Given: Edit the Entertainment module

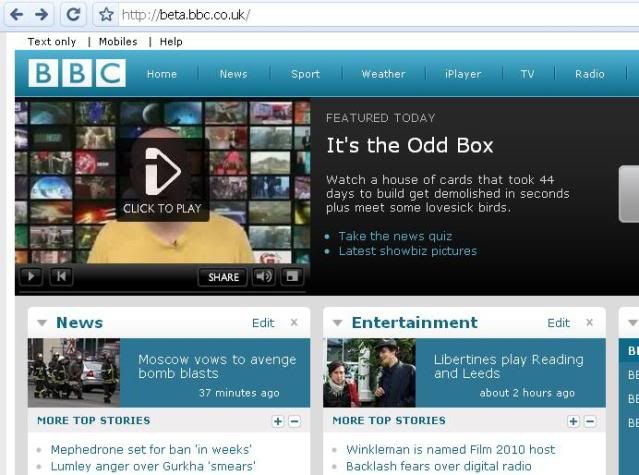Looking at the screenshot, I should (558, 323).
